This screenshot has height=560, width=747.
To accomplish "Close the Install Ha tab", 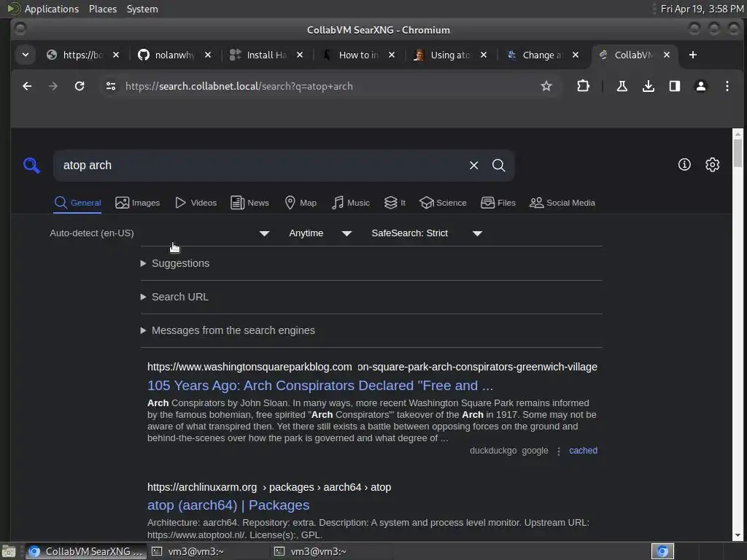I will [300, 55].
